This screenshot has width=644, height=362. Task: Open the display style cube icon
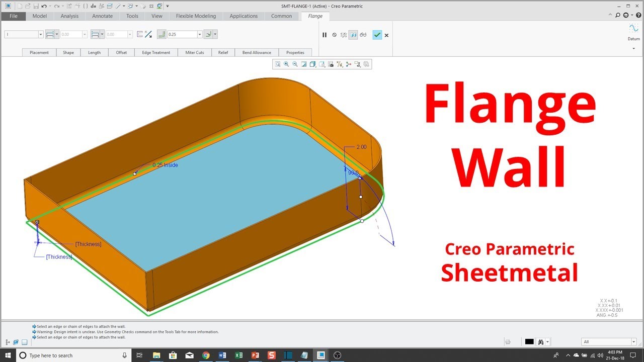click(x=313, y=64)
